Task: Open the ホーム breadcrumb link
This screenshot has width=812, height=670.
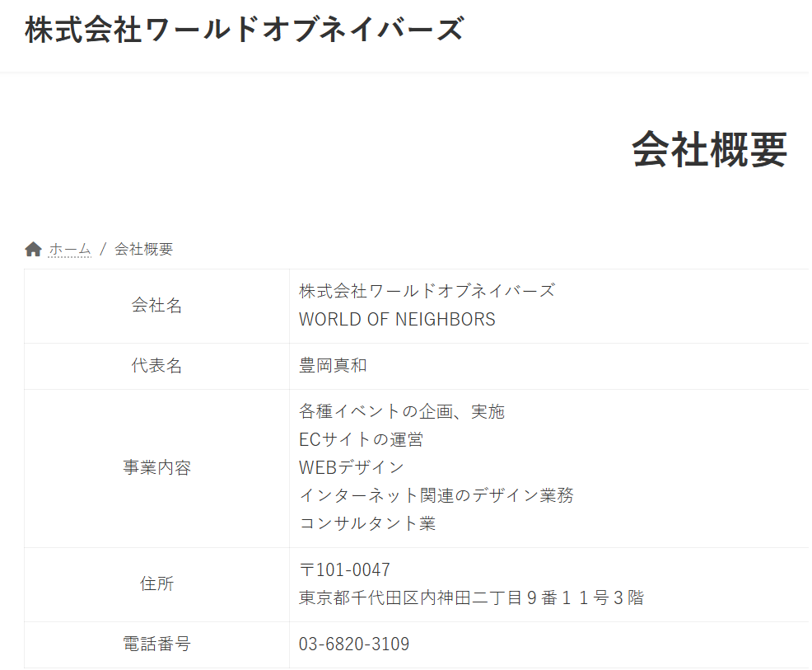Action: [x=70, y=249]
